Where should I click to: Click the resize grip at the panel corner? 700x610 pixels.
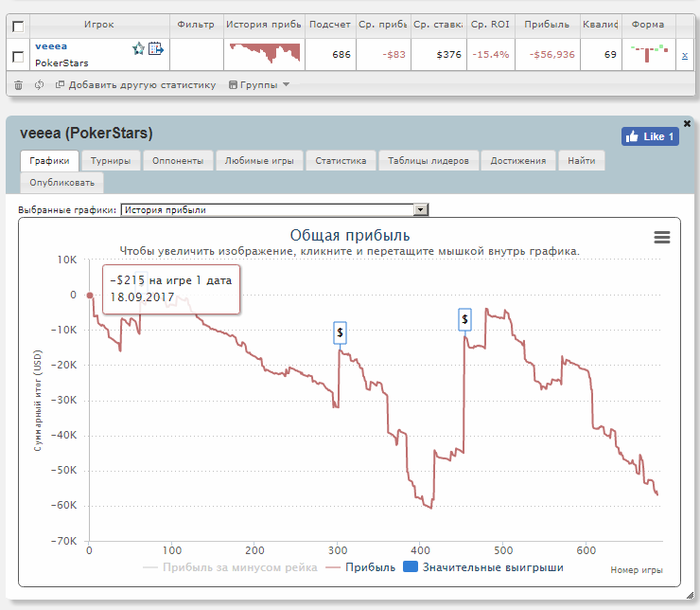point(690,595)
